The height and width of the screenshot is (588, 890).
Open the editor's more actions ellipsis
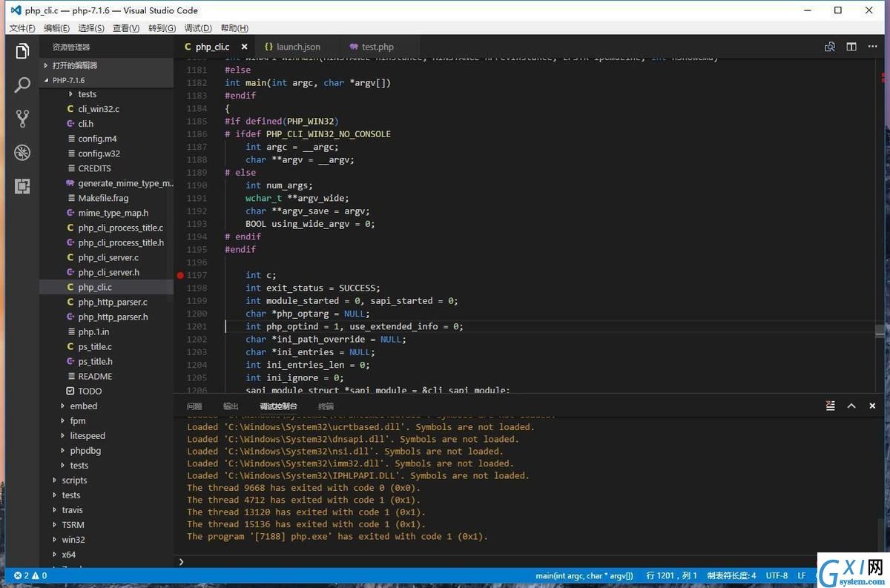[x=873, y=47]
